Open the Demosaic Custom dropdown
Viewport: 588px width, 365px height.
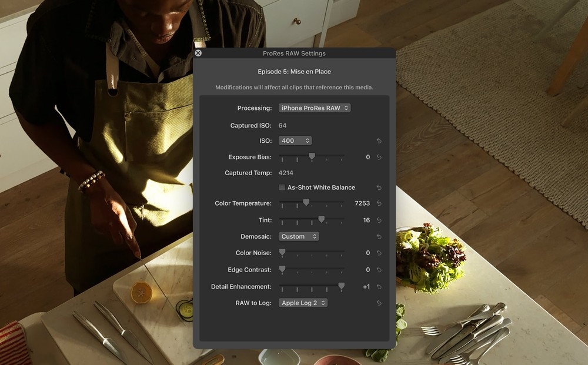299,237
